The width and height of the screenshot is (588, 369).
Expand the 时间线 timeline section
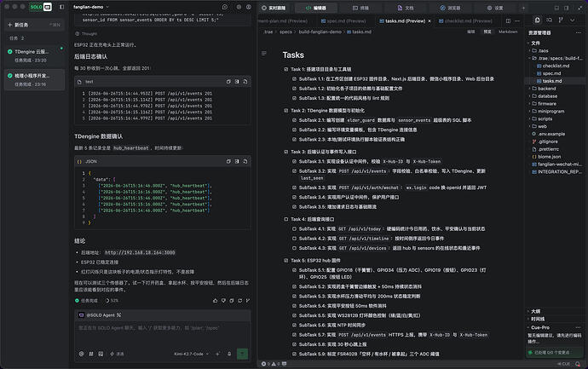coord(538,319)
